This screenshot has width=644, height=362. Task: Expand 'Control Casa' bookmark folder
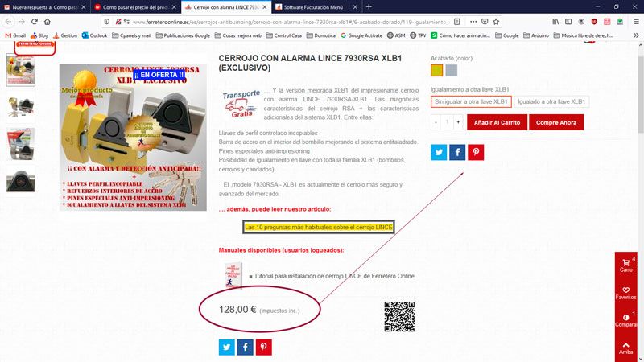pos(284,35)
